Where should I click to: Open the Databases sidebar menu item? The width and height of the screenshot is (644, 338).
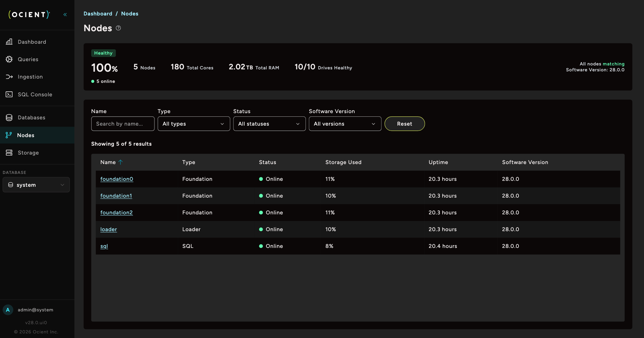[37, 117]
